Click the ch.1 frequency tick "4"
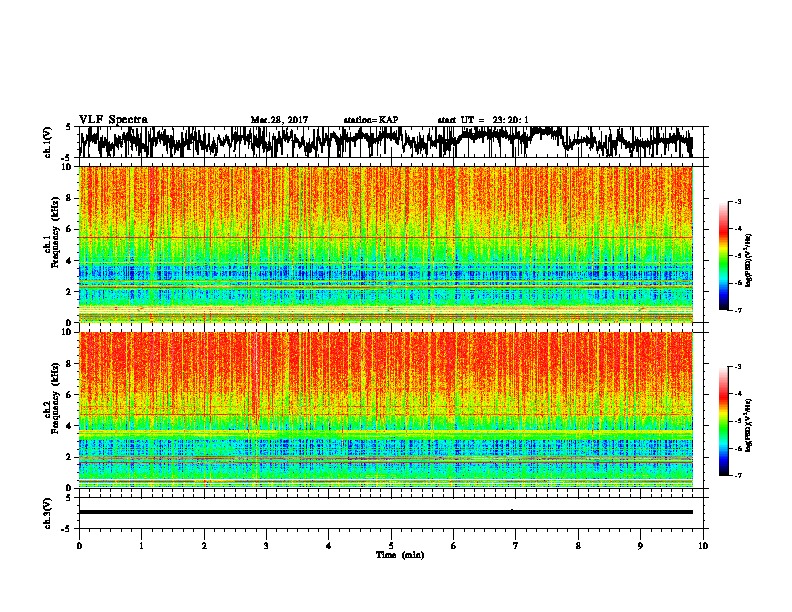 pos(70,261)
